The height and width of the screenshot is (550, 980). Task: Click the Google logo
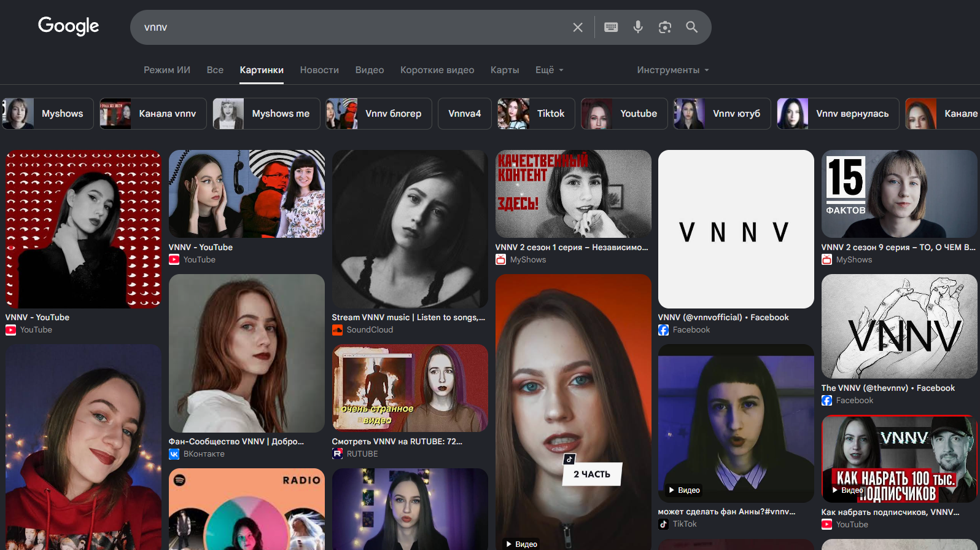coord(68,26)
